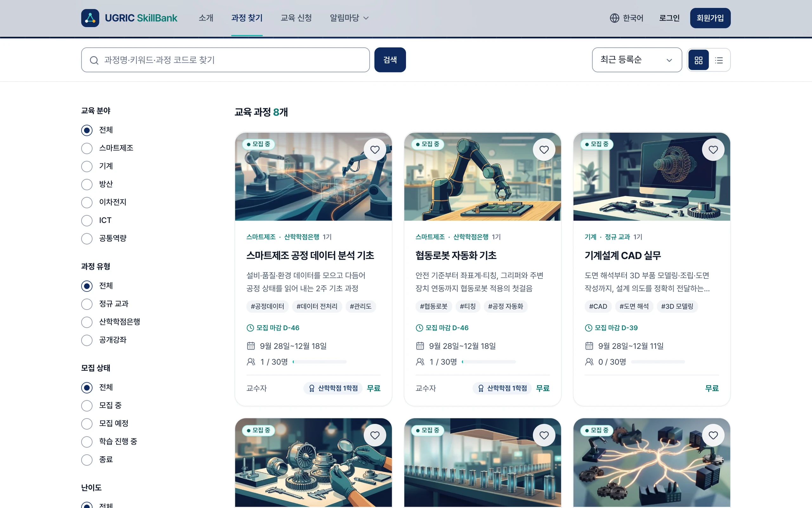812x508 pixels.
Task: Open the 최근 등록순 sort dropdown
Action: pyautogui.click(x=637, y=60)
